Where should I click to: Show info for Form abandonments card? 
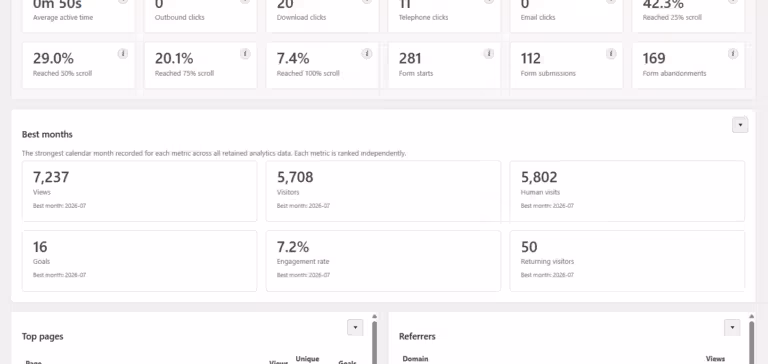[x=733, y=53]
